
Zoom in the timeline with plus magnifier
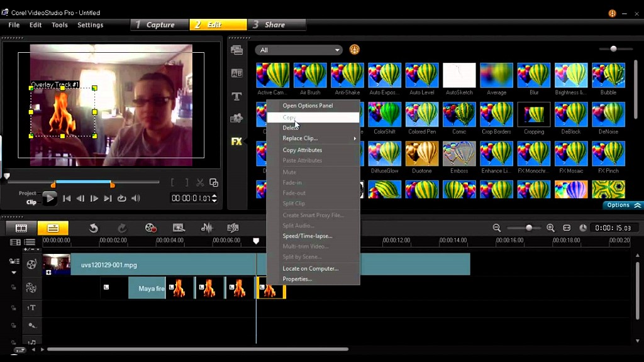coord(551,228)
